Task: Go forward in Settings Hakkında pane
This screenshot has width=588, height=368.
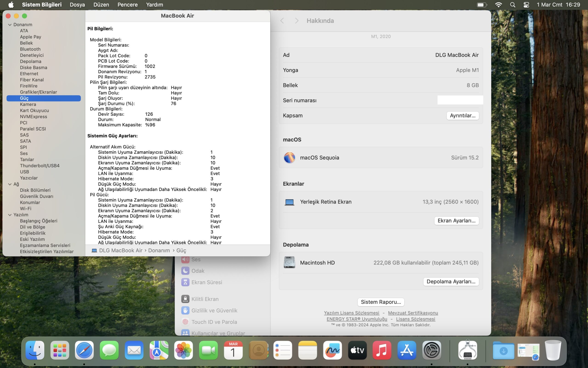Action: 297,21
